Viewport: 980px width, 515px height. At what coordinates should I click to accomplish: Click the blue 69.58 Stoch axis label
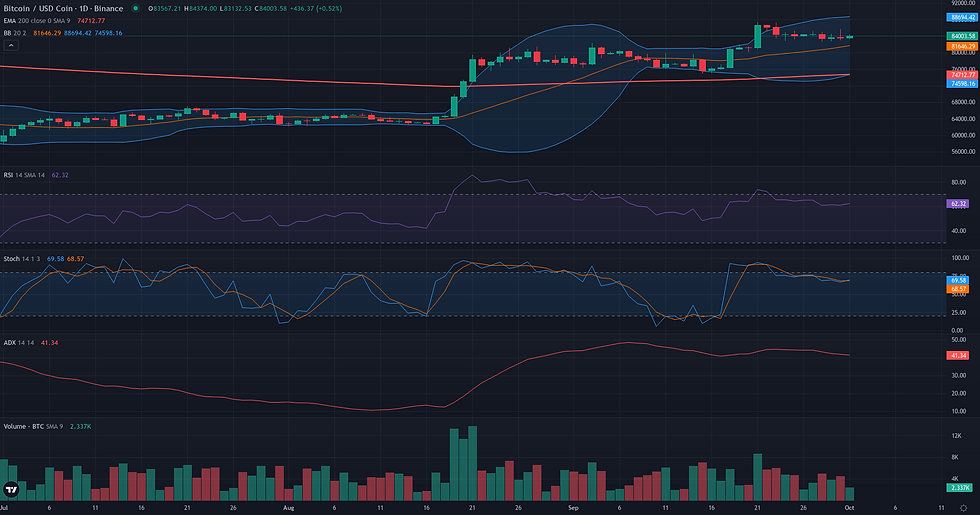958,281
